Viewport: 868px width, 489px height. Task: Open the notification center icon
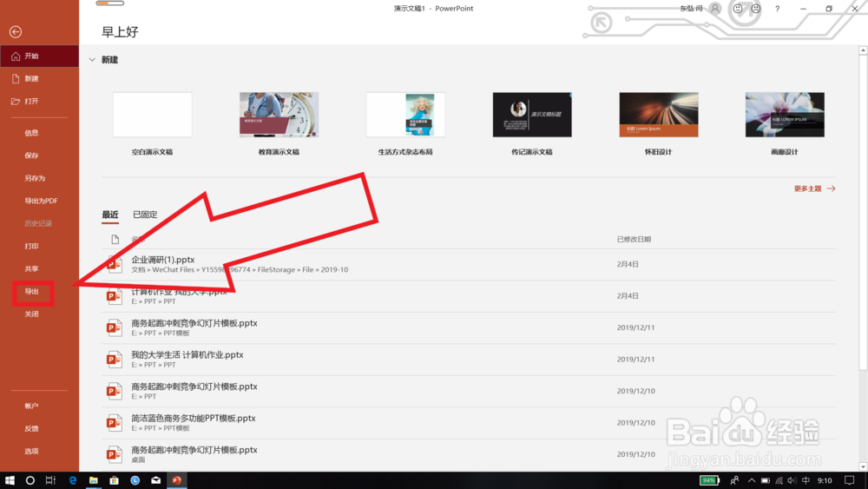pos(850,480)
